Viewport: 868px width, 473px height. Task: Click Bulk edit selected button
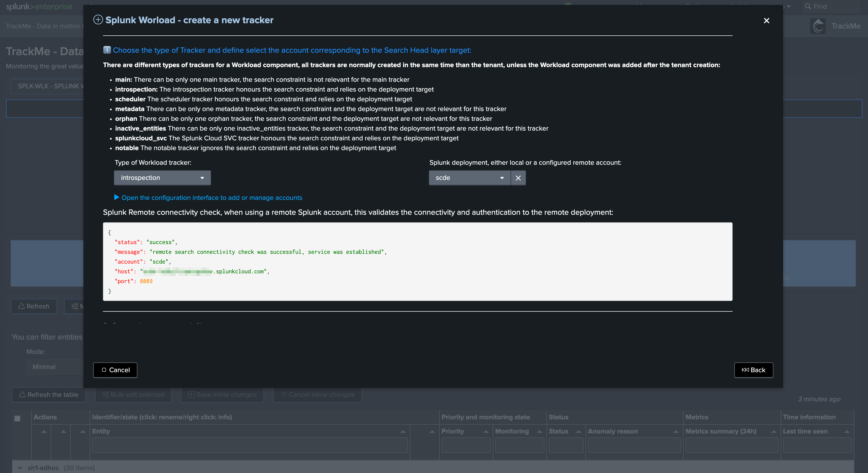point(133,394)
